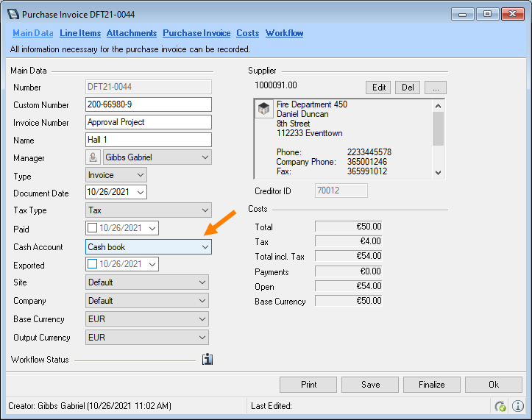Open the Attachments tab

tap(131, 33)
